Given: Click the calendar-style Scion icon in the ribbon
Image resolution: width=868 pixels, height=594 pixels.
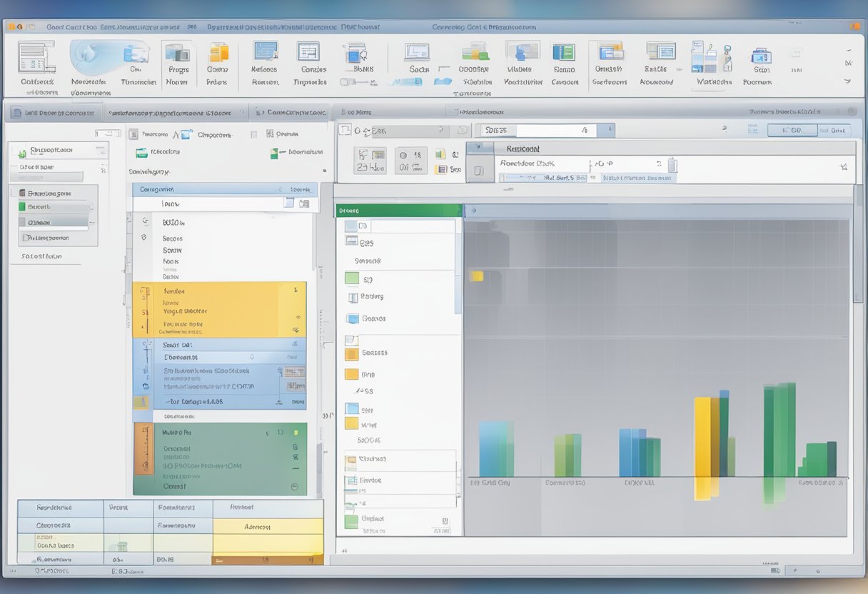Looking at the screenshot, I should (759, 56).
